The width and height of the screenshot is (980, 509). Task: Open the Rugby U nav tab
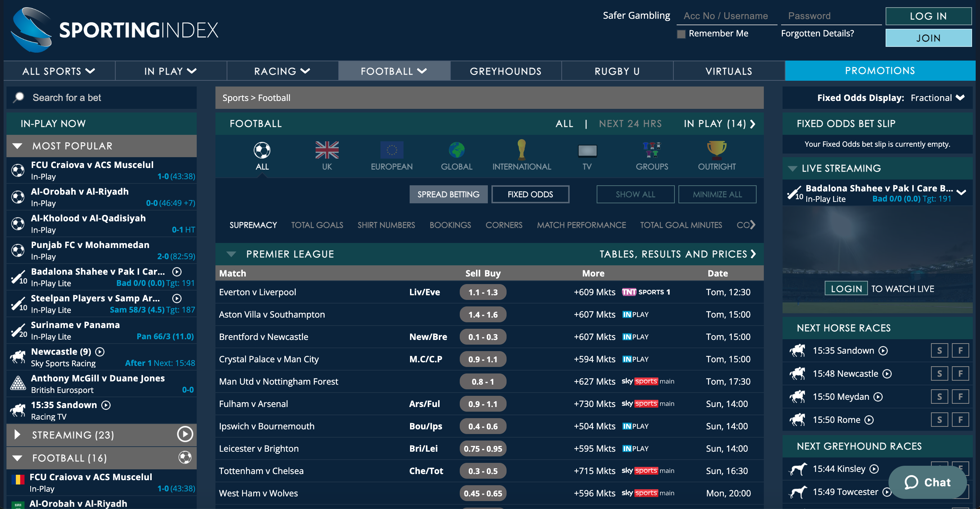[617, 71]
